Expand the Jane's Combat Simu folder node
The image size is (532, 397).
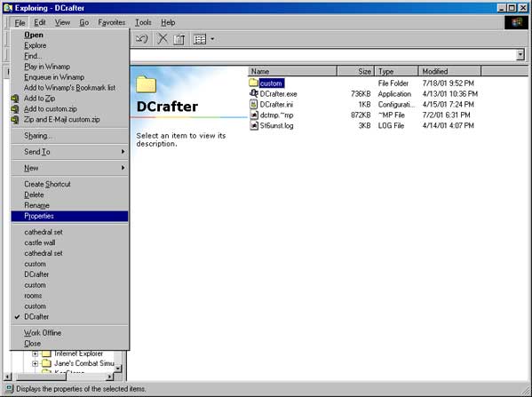[x=35, y=363]
